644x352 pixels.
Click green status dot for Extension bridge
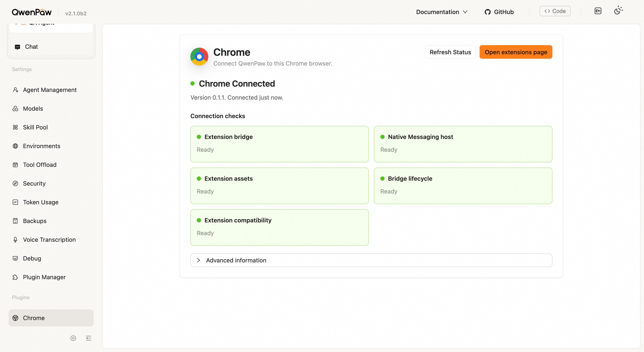[x=199, y=137]
